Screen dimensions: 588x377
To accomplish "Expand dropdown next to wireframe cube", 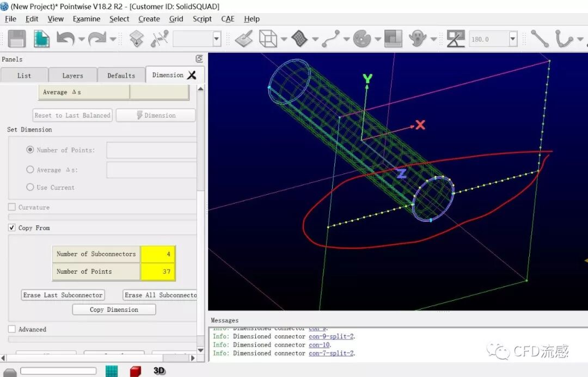I will [284, 39].
